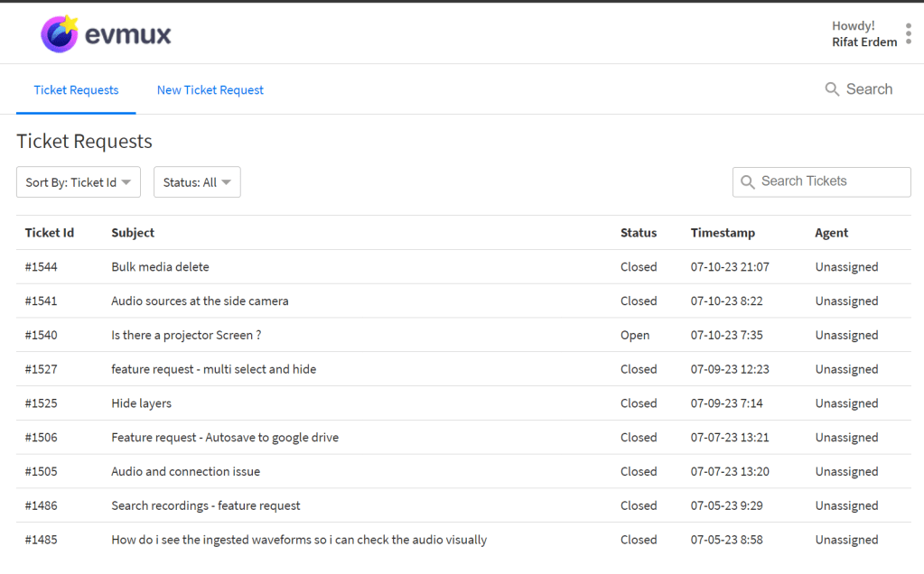Open the ingested waveforms ticket subject
Viewport: 924px width, 574px height.
[299, 540]
